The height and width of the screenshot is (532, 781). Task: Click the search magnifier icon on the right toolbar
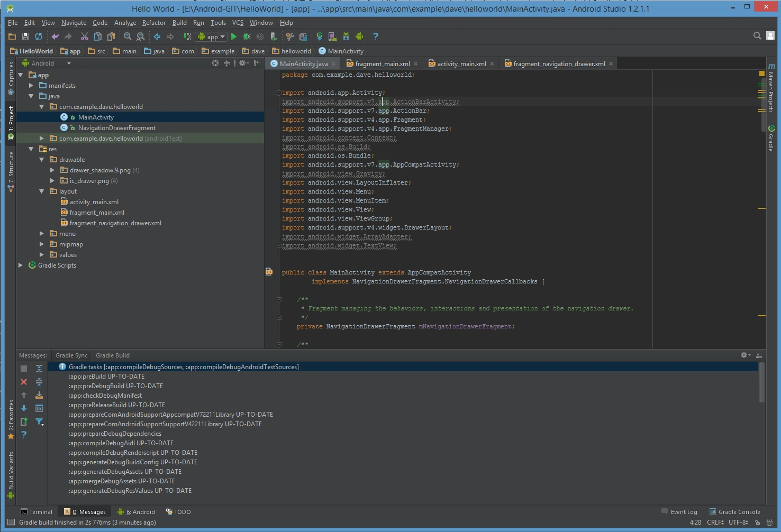(x=756, y=36)
